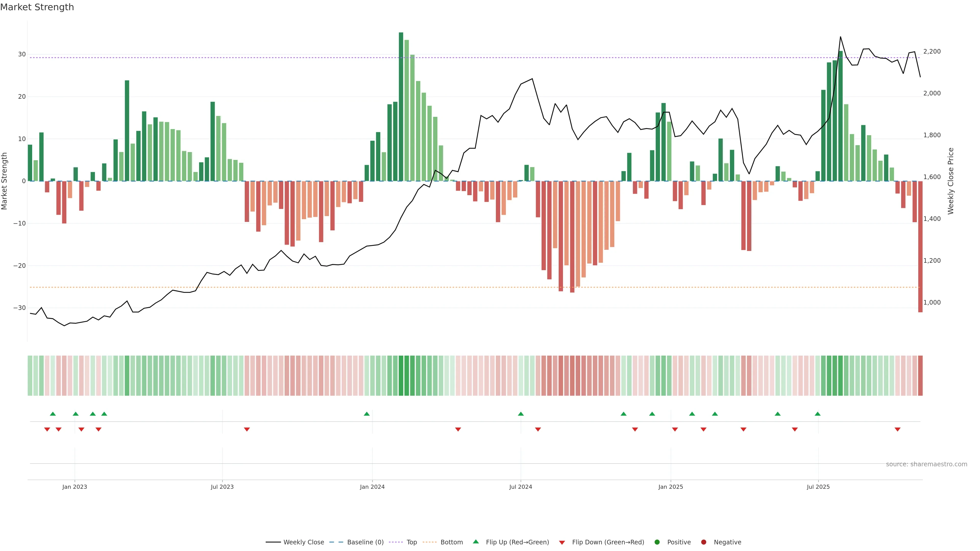This screenshot has height=551, width=980.
Task: Click the green Positive dot in legend
Action: tap(657, 542)
